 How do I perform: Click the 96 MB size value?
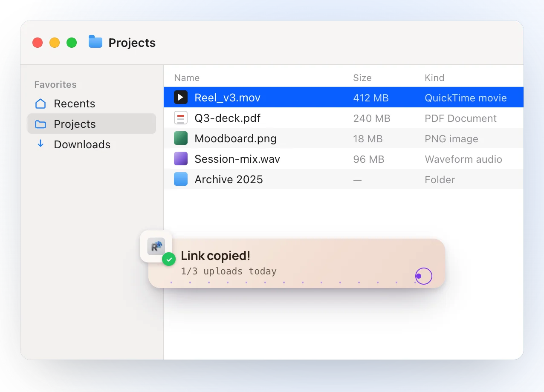(x=369, y=159)
